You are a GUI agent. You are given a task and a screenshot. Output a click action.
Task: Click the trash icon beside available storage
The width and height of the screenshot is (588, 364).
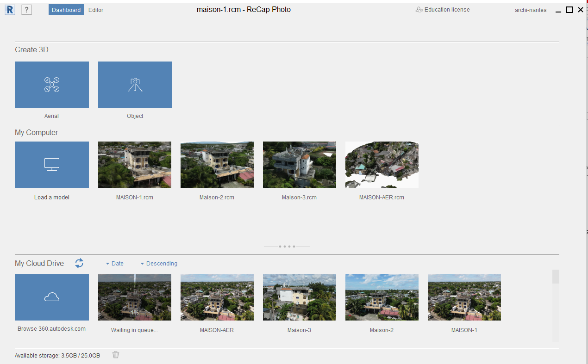(x=116, y=355)
